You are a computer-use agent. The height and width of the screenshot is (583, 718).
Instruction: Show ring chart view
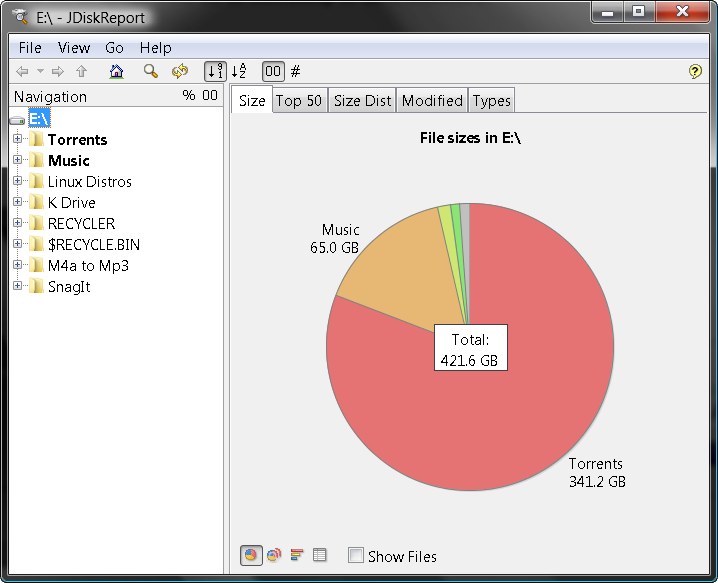tap(273, 555)
